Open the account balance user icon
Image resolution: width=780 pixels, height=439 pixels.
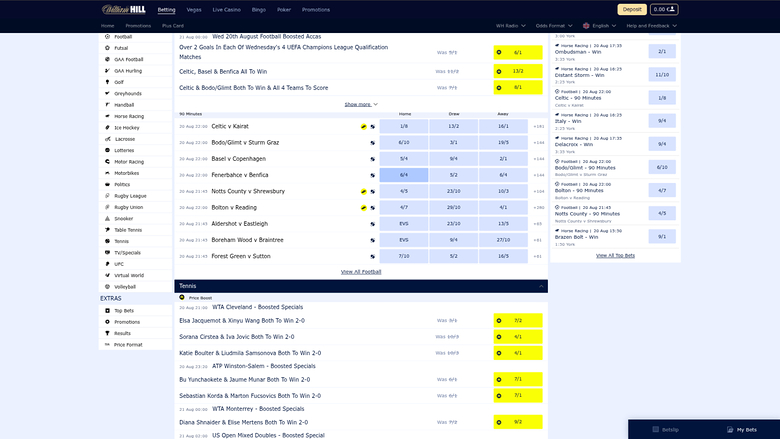click(671, 9)
